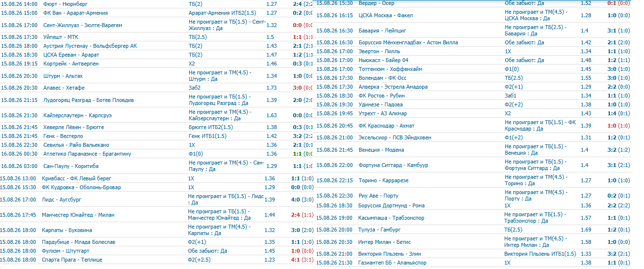644x269 pixels.
Task: Click the 4:1 score of Спарта Прага
Action: pos(296,260)
